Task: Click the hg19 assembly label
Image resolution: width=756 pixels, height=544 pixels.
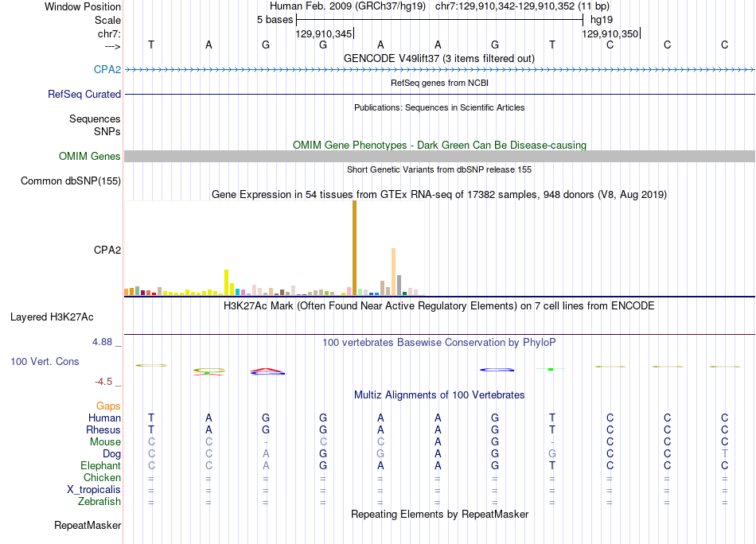Action: coord(602,20)
